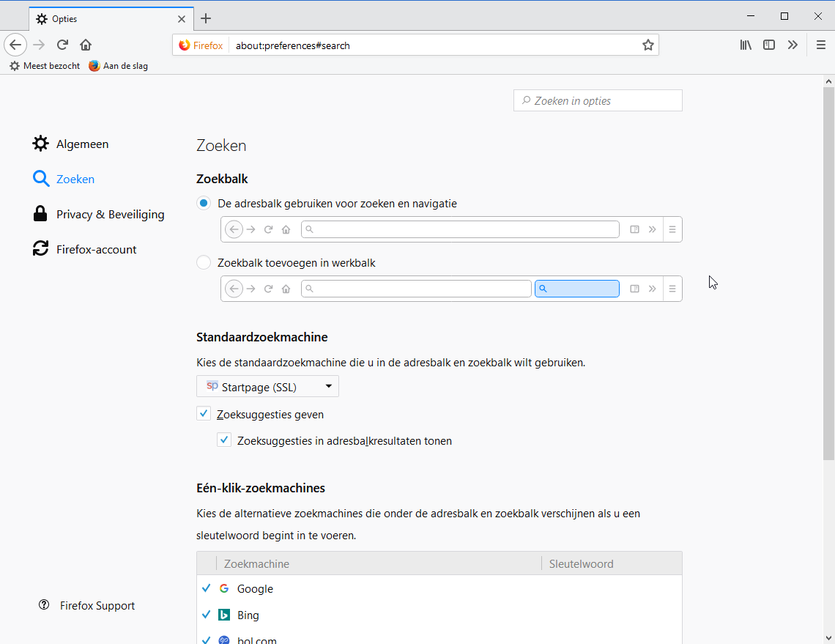Select 'Zoekbalk toevoegen in werkbalk' radio option
The image size is (835, 644).
pyautogui.click(x=204, y=262)
